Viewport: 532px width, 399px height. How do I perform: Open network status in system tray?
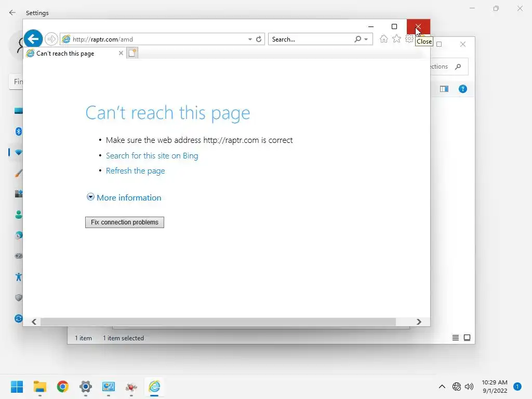tap(457, 387)
